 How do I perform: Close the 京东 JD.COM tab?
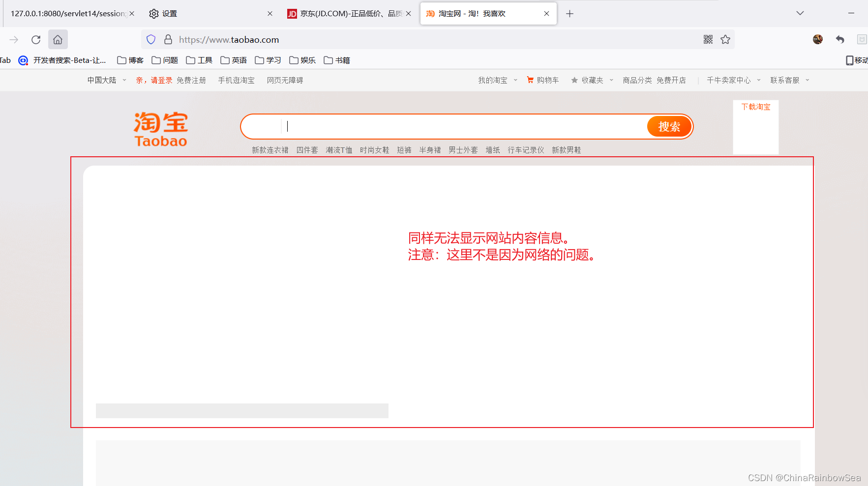click(408, 14)
